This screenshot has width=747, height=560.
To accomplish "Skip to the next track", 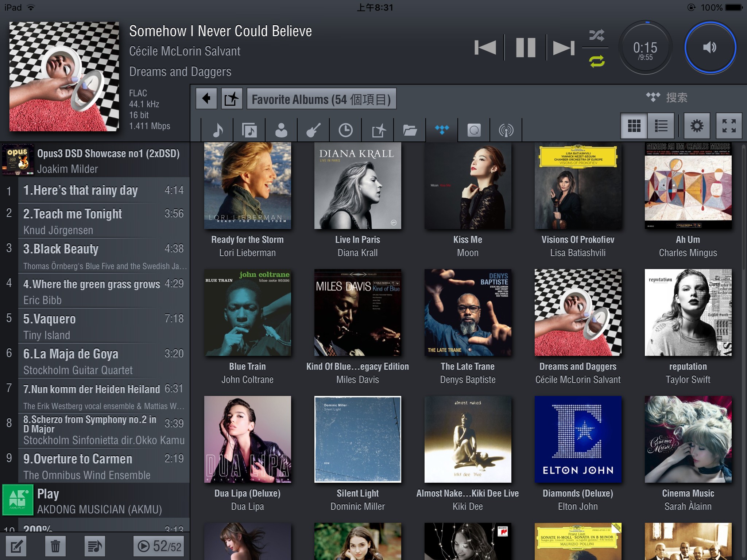I will 564,48.
